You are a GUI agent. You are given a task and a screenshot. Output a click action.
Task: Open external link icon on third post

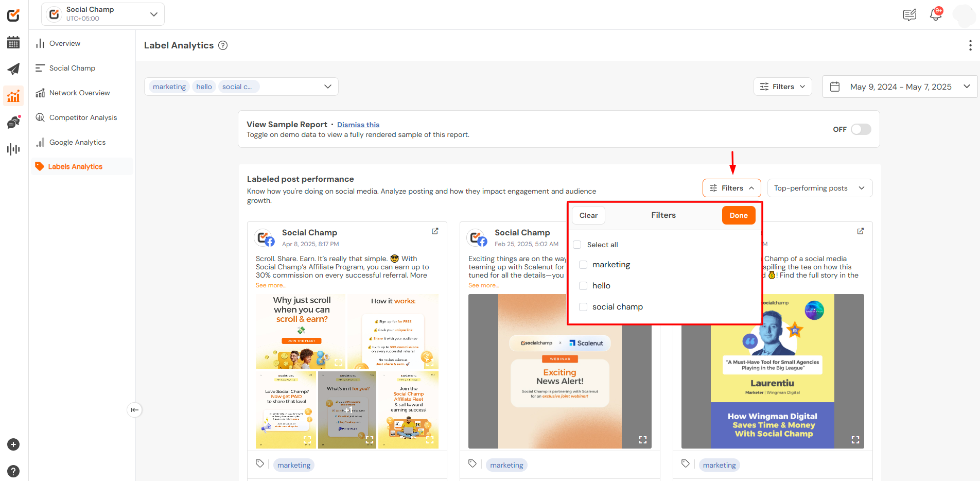pos(860,231)
